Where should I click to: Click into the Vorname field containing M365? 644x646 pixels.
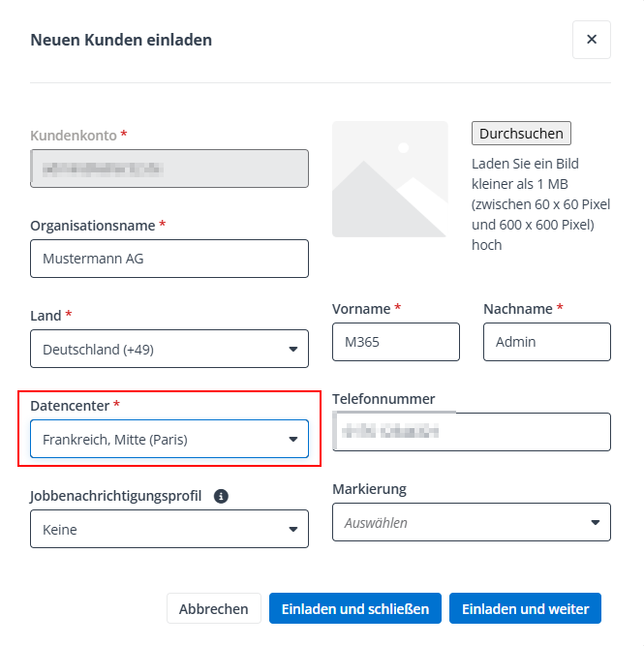tap(395, 342)
